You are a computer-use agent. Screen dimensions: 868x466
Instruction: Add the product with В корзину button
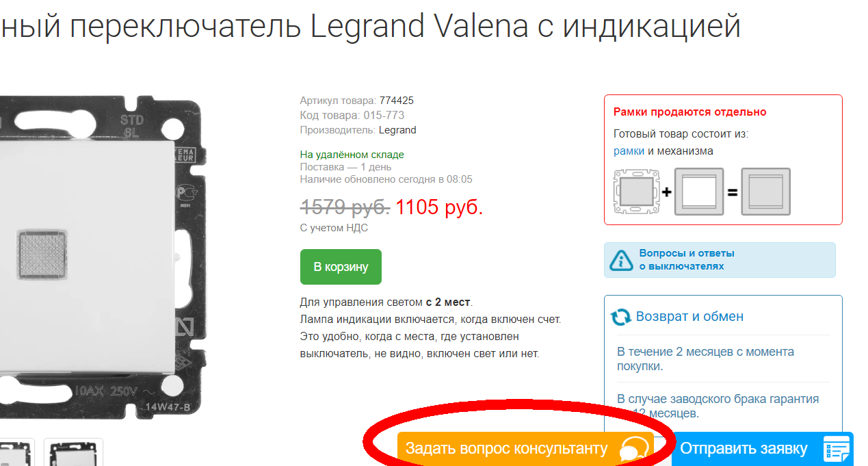coord(341,267)
